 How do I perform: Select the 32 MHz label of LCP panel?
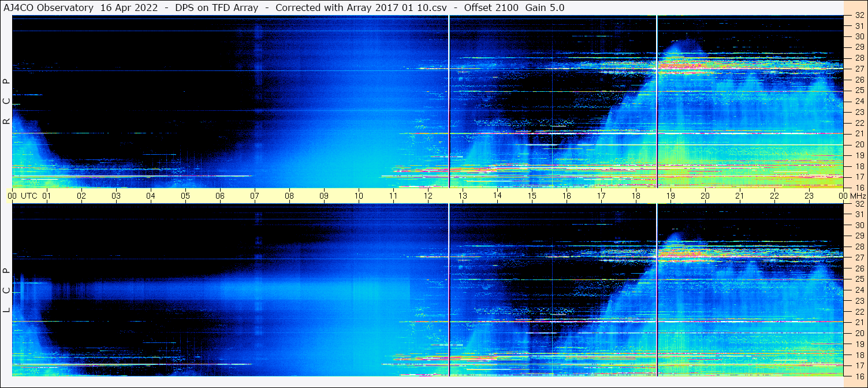point(859,204)
